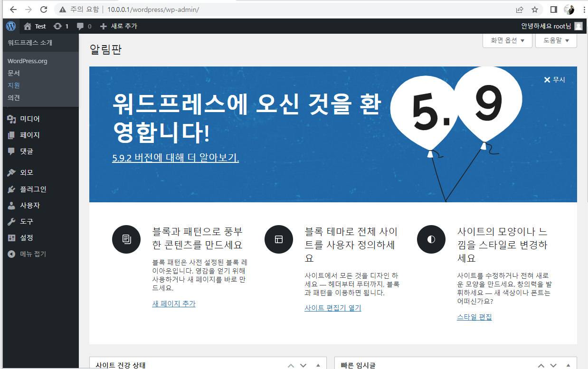Click the 빠른 임시글 panel title
Screen dimensions: 588x369
coord(358,365)
